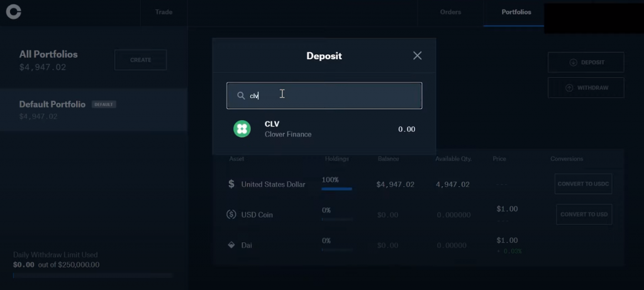
Task: Click the WITHDRAW button
Action: (x=586, y=88)
